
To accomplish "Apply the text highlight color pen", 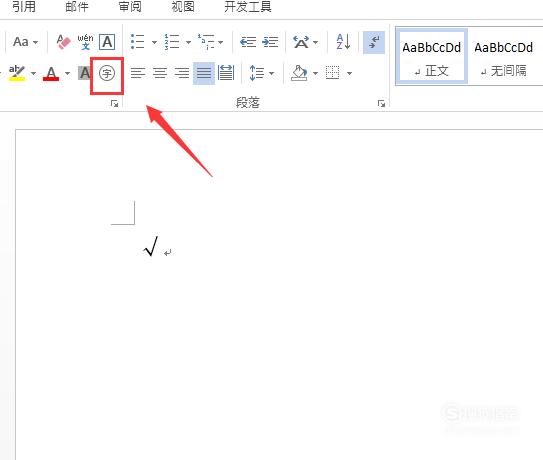I will (x=17, y=73).
